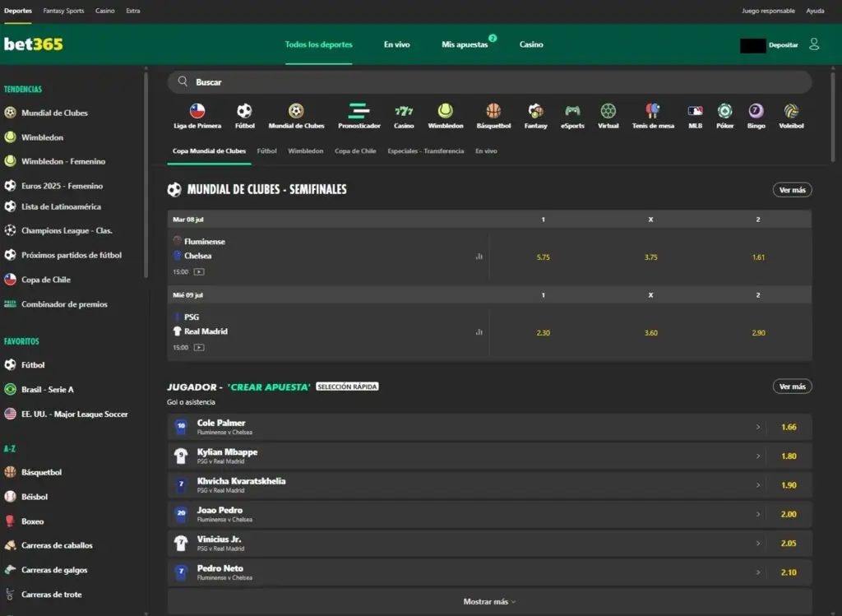
Task: Show stats icon for Fluminense v Chelsea
Action: coord(479,257)
